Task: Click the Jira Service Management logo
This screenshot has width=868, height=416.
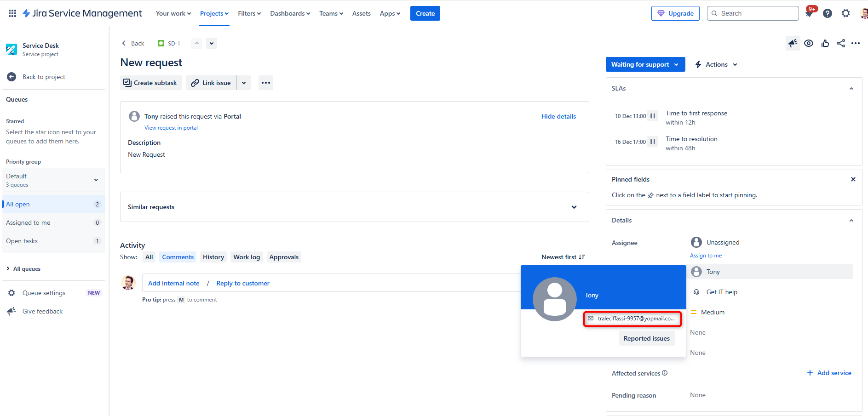Action: [x=82, y=13]
